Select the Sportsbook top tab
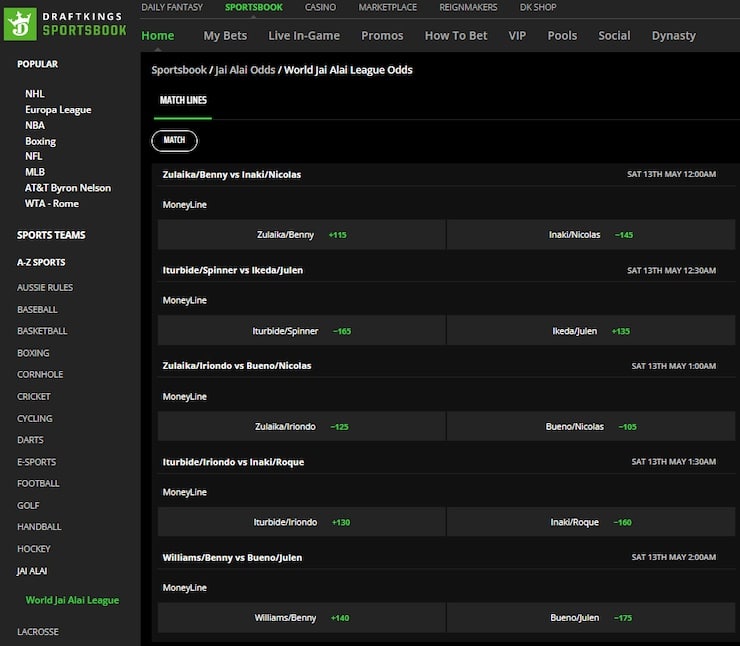Screen dimensions: 740x646 [x=253, y=8]
